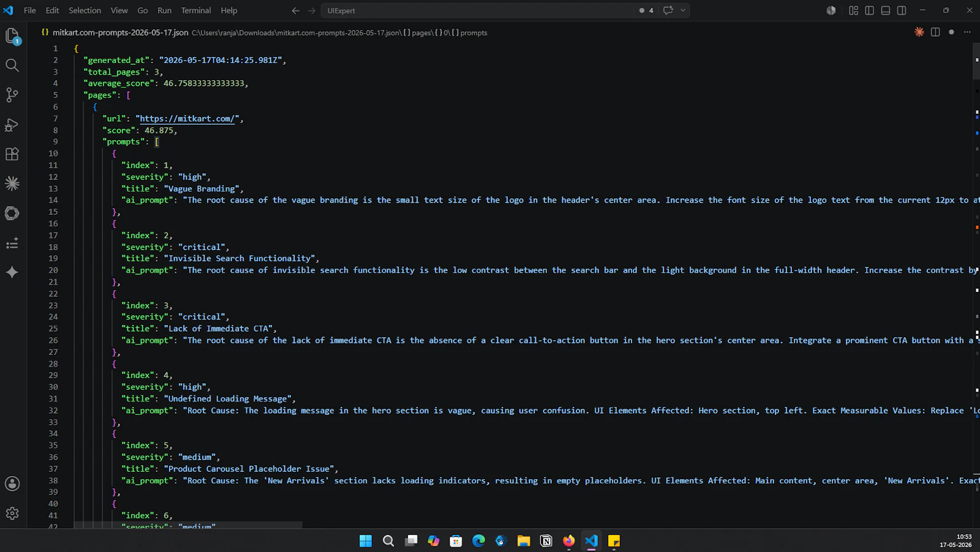Click the file path breadcrumb
The height and width of the screenshot is (552, 980).
click(x=296, y=33)
